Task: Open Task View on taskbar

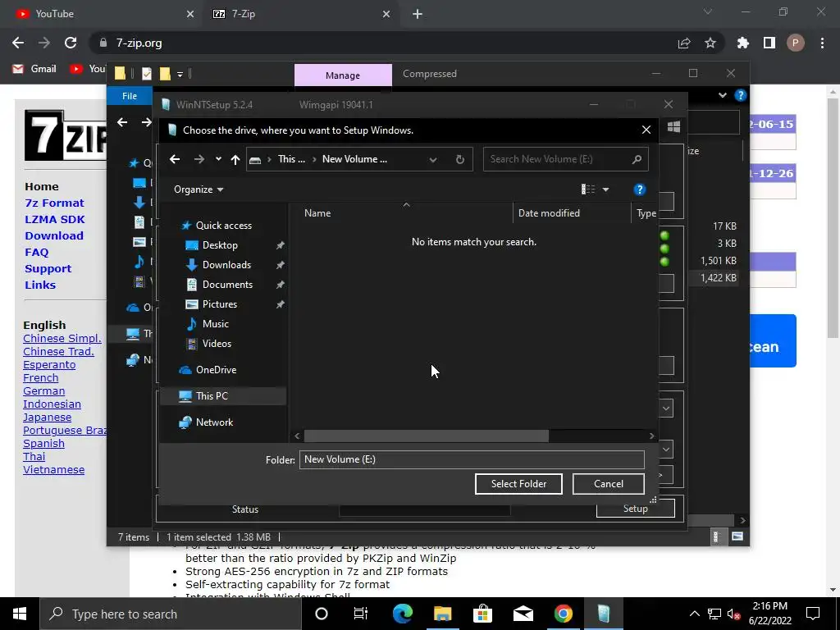Action: pos(361,614)
